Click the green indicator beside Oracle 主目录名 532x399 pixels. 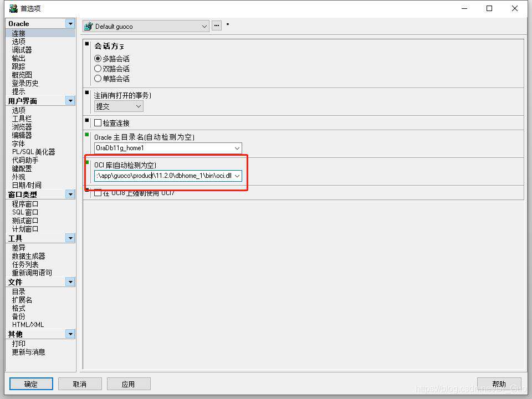click(87, 135)
